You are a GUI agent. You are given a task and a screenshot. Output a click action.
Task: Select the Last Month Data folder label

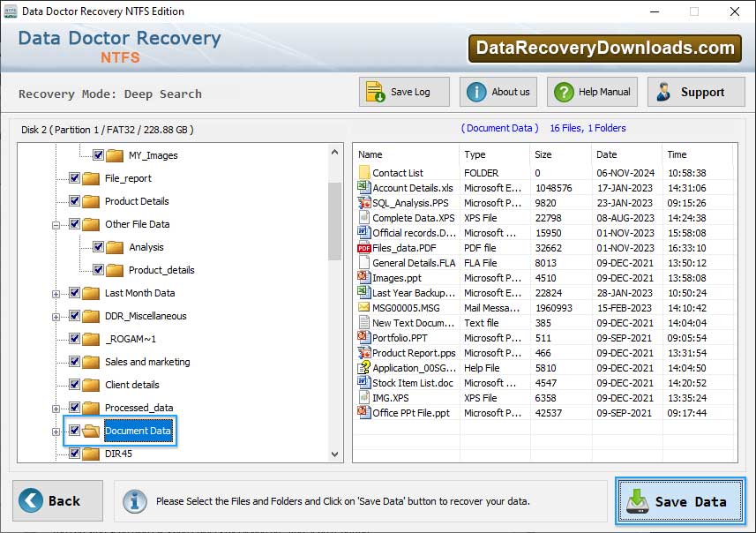(140, 293)
